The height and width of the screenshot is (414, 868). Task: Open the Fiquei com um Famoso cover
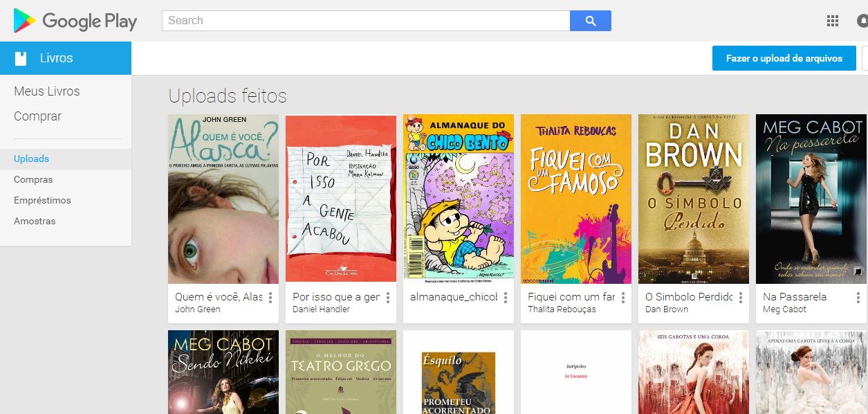[576, 199]
